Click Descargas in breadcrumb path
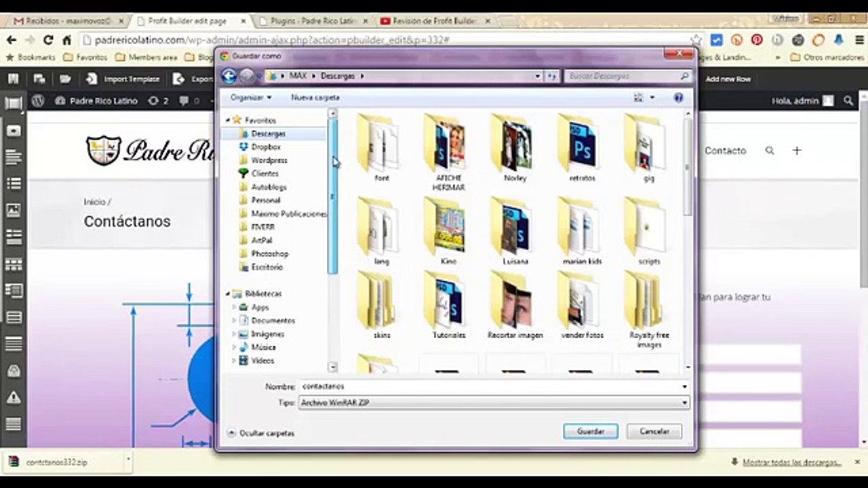The height and width of the screenshot is (488, 868). (338, 77)
